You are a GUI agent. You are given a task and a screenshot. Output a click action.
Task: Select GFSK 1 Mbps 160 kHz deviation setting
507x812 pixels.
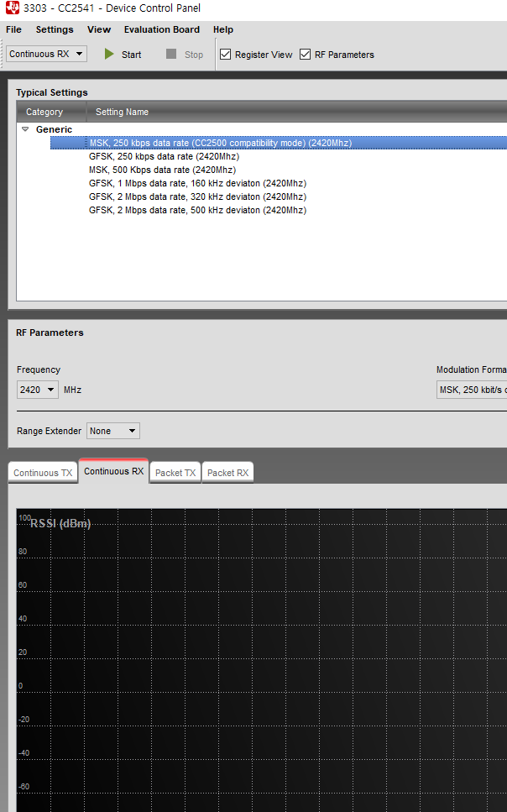click(197, 183)
